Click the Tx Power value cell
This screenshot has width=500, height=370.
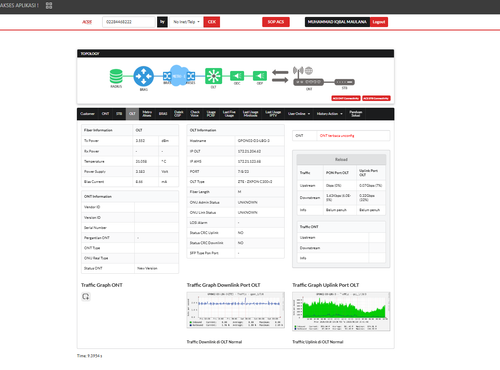click(145, 141)
